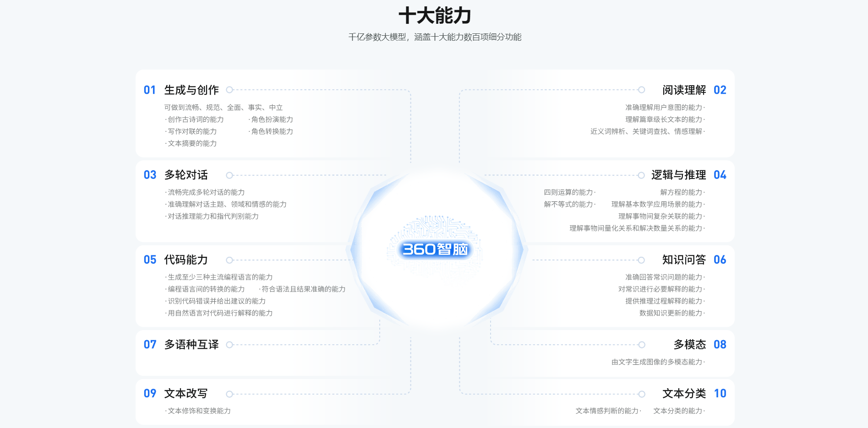868x428 pixels.
Task: Click the number badge 07 for 多语种互译
Action: (x=150, y=344)
